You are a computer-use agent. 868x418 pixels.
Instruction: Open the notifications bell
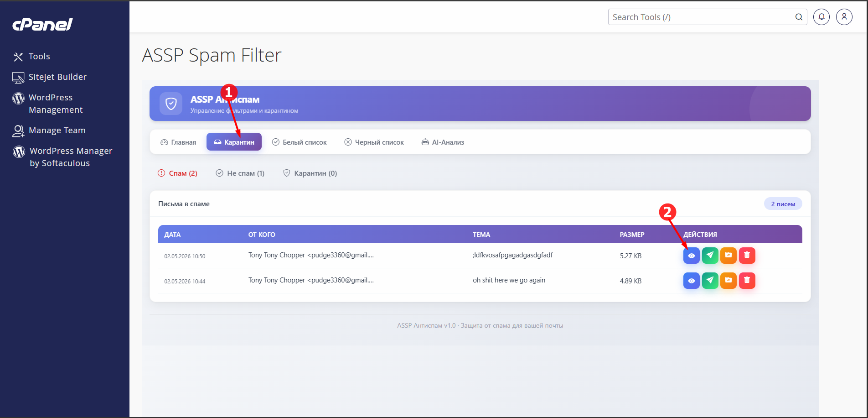(821, 17)
